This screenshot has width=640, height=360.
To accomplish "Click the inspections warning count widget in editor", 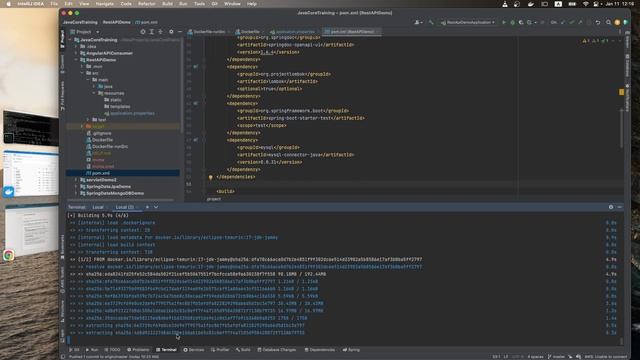I will [x=596, y=41].
